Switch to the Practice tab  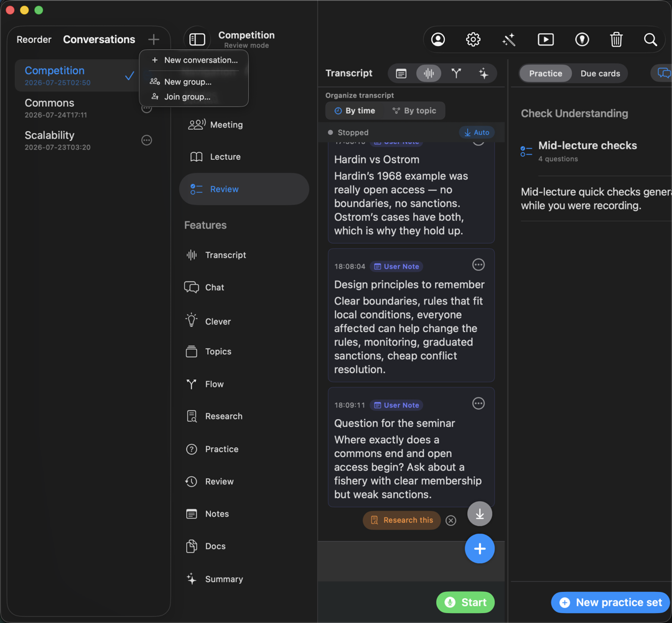(x=545, y=73)
